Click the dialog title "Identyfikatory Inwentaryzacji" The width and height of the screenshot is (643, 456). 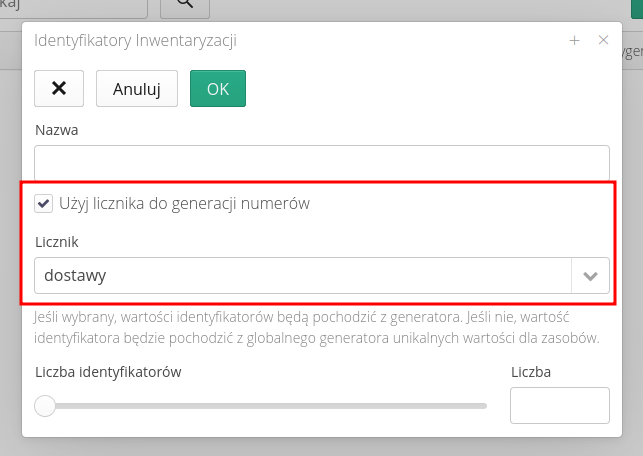click(135, 41)
